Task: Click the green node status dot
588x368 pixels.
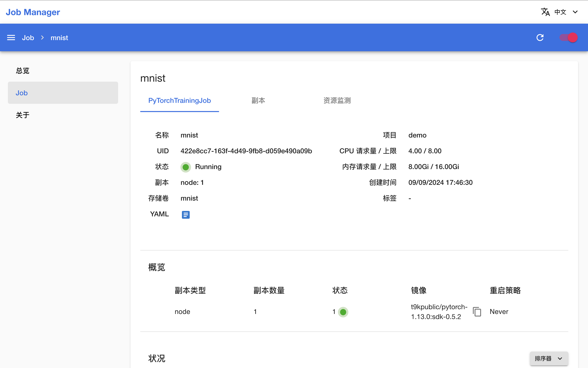Action: pos(343,312)
